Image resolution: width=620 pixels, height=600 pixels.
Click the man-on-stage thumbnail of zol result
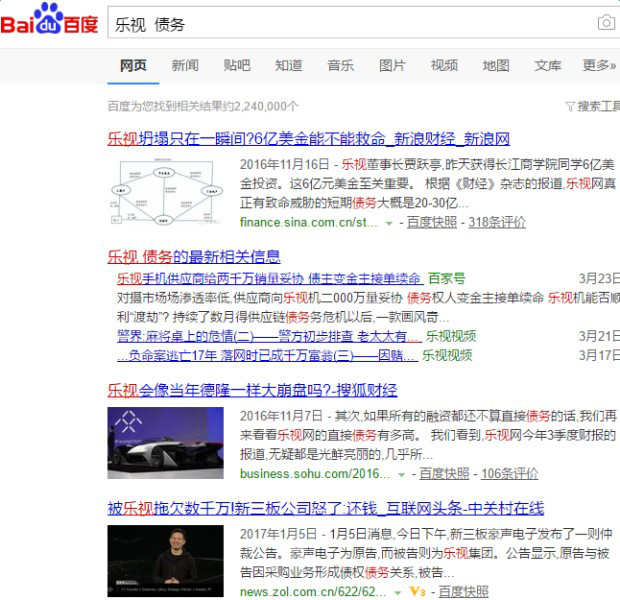click(165, 561)
